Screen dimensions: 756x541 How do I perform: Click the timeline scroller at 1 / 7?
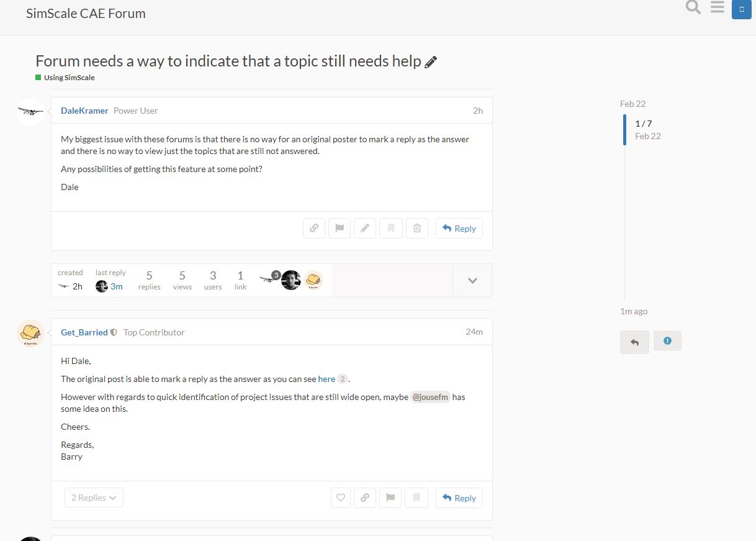point(644,129)
